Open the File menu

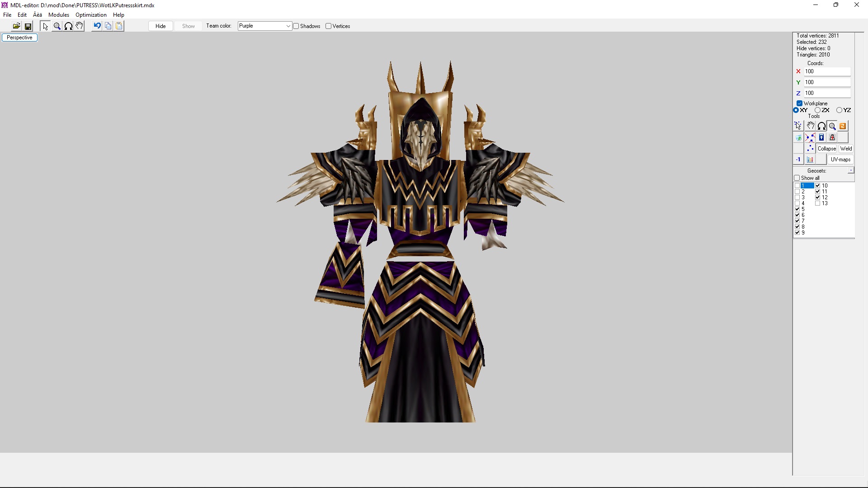tap(7, 15)
